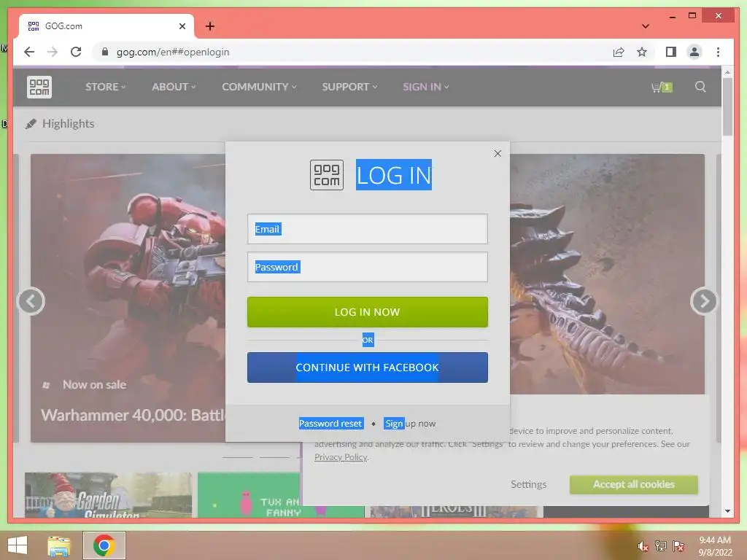The image size is (747, 560).
Task: Open the Action Center flag icon
Action: (678, 546)
